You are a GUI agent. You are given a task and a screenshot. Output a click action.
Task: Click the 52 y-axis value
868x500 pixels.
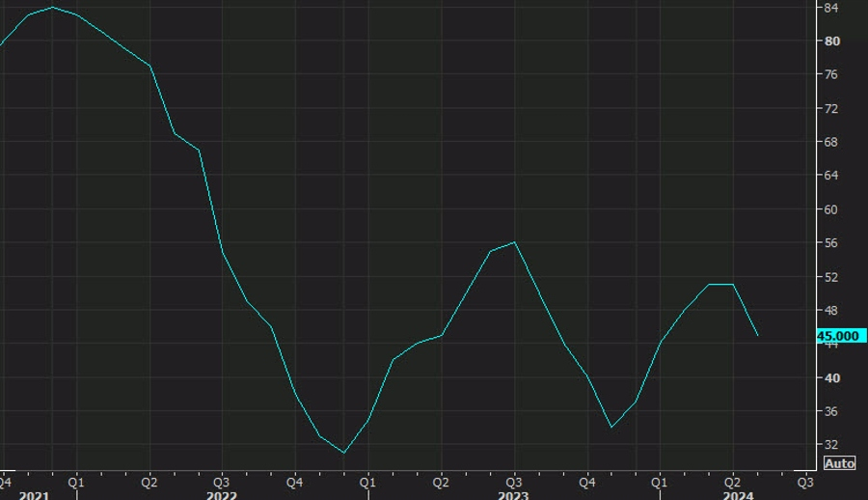831,277
